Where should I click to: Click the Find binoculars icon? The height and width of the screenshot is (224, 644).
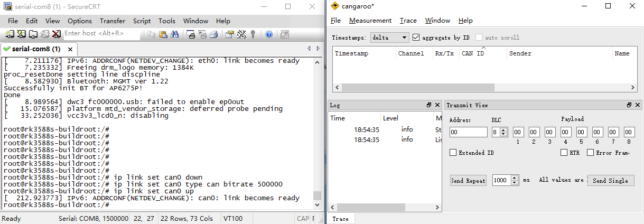coord(175,34)
